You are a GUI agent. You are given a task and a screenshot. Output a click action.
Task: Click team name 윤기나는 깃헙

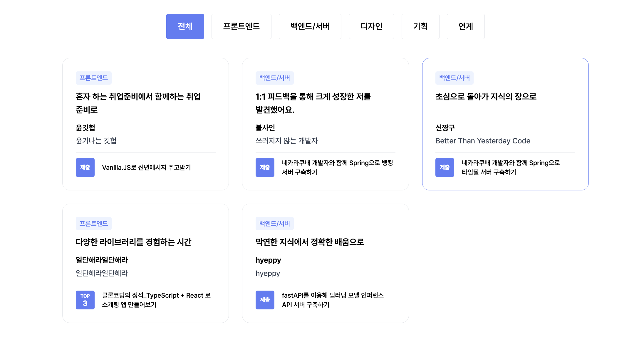[96, 141]
